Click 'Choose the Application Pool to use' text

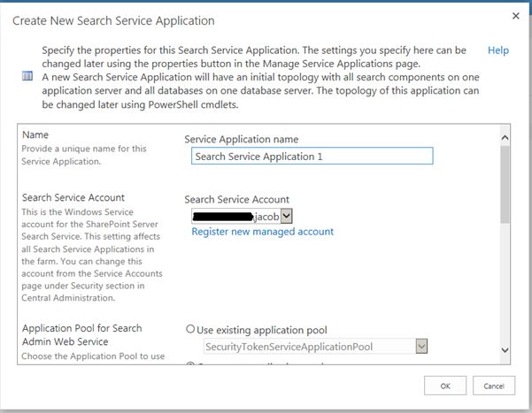[x=93, y=356]
